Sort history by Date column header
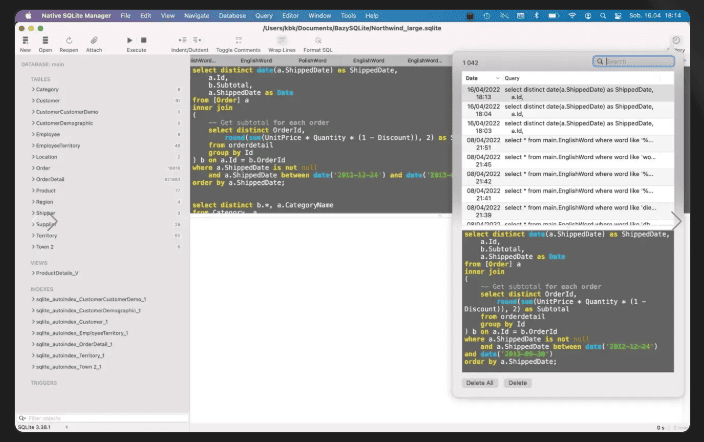The width and height of the screenshot is (704, 442). coord(482,78)
